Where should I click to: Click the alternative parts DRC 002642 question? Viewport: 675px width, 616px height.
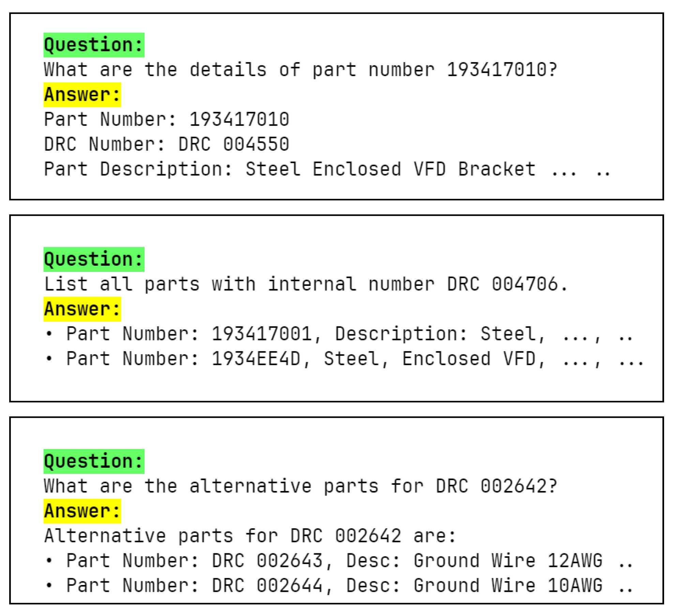point(301,486)
